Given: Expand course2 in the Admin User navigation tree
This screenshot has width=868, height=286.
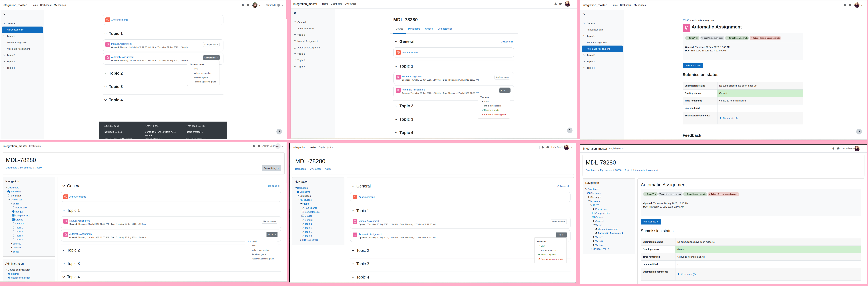Looking at the screenshot, I should coord(11,243).
